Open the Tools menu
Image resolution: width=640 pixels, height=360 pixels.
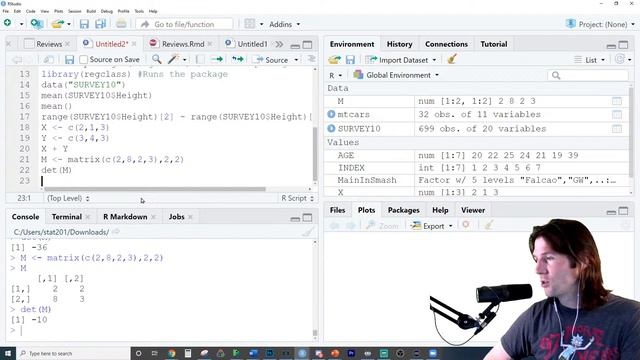tap(139, 11)
